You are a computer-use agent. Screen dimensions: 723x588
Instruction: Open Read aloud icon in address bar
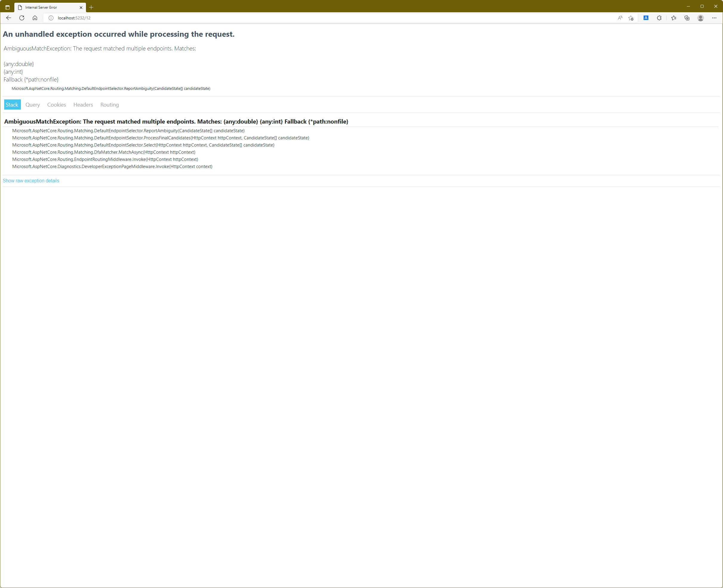pos(620,18)
